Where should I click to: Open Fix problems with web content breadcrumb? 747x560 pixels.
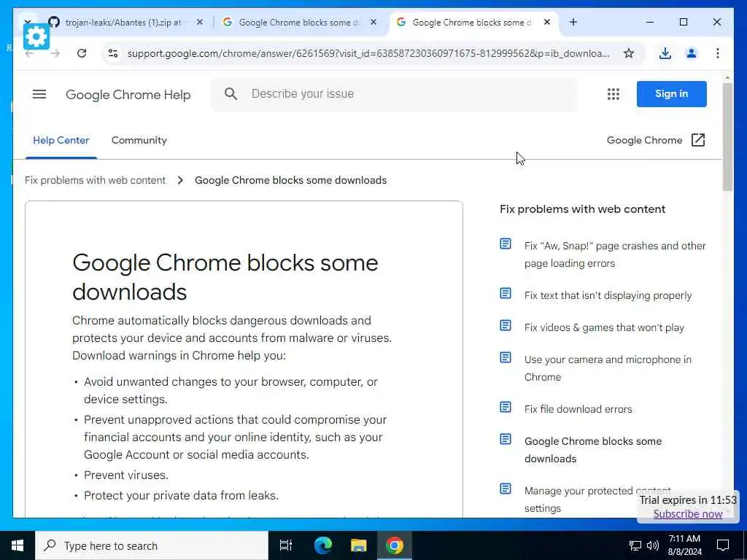(x=95, y=181)
